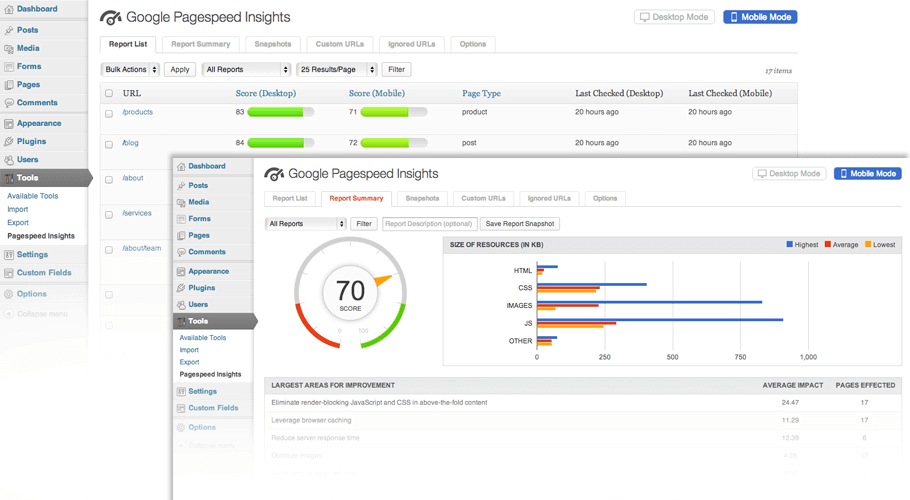The width and height of the screenshot is (910, 500).
Task: Open Options tab in front window
Action: coord(605,198)
